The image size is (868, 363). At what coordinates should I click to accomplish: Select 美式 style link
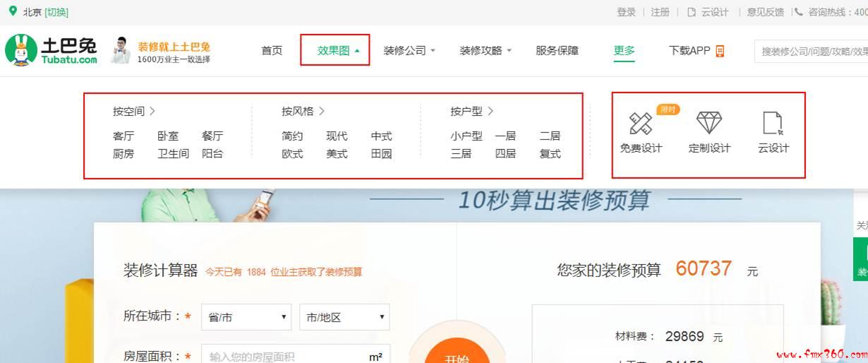click(337, 154)
